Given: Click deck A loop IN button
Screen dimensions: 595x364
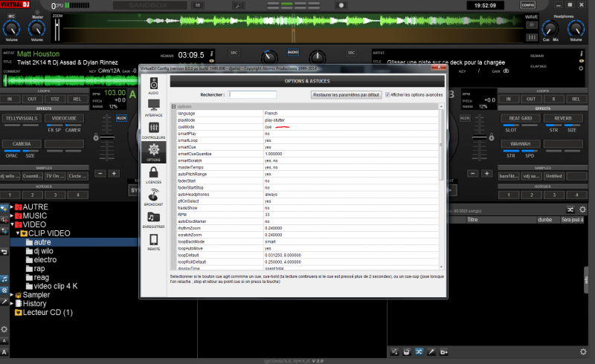Looking at the screenshot, I should [10, 99].
